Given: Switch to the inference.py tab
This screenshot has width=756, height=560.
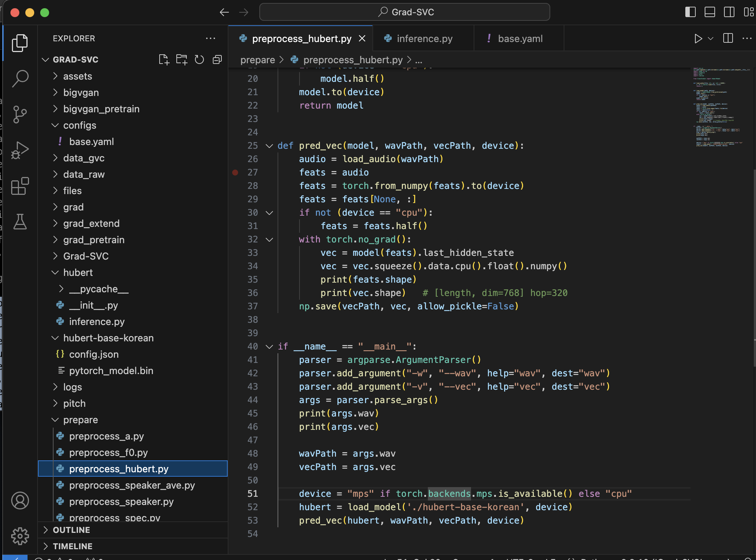Looking at the screenshot, I should (424, 39).
